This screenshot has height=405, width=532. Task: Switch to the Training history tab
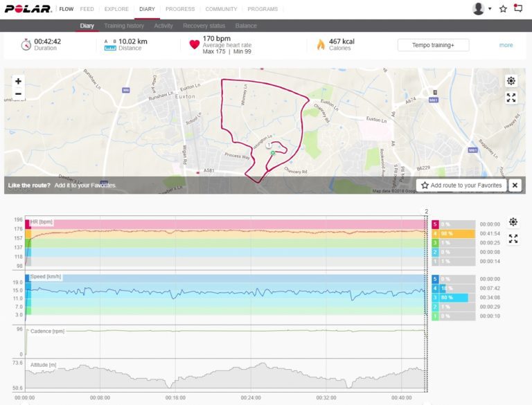pos(124,26)
